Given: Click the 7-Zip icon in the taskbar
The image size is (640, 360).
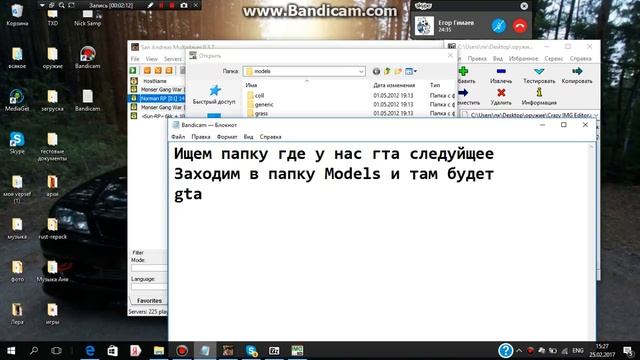Looking at the screenshot, I should coord(274,350).
